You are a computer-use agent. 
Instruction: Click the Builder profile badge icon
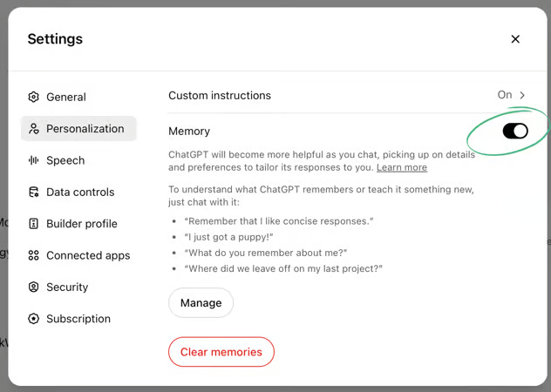coord(33,224)
